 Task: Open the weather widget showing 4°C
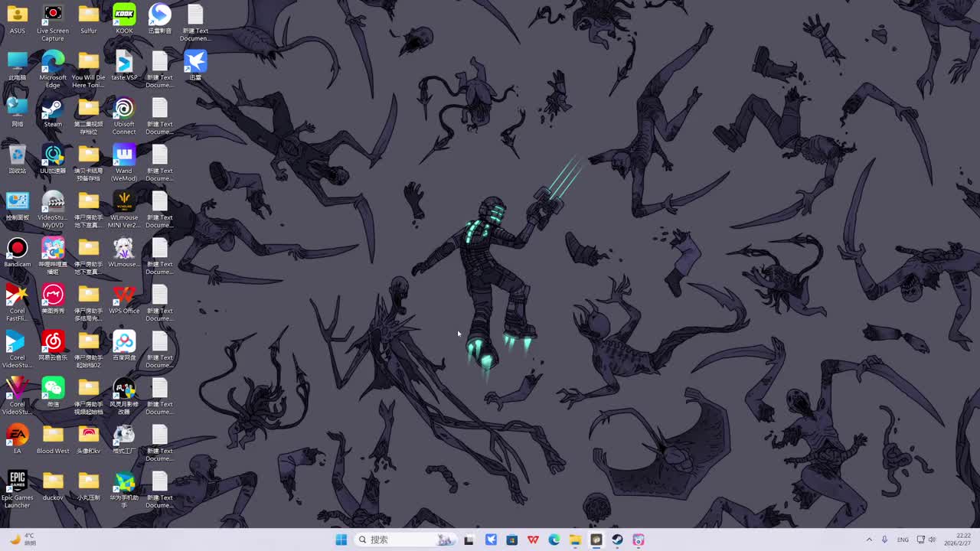click(x=23, y=540)
